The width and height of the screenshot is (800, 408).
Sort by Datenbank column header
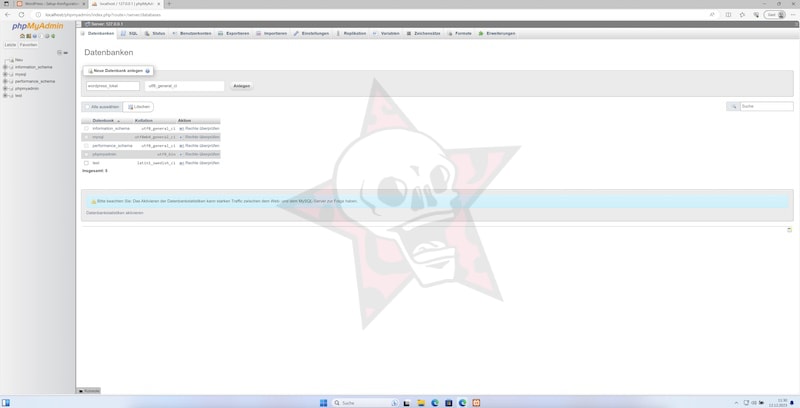tap(103, 121)
